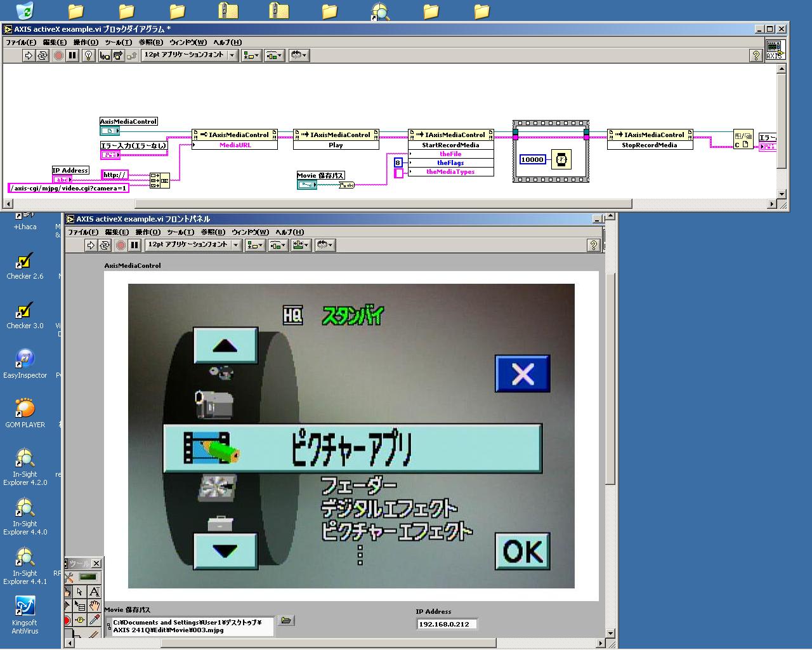Viewport: 812px width, 650px height.
Task: Open the application font dropdown
Action: (232, 55)
